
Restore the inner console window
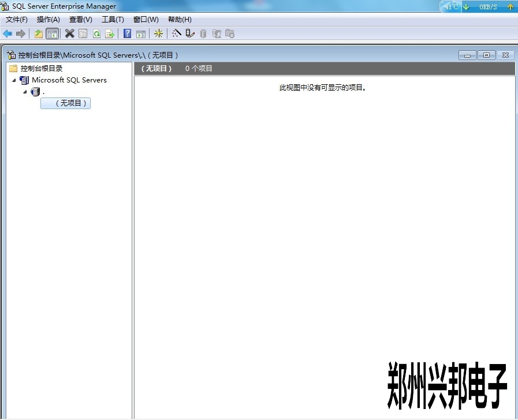click(x=486, y=55)
